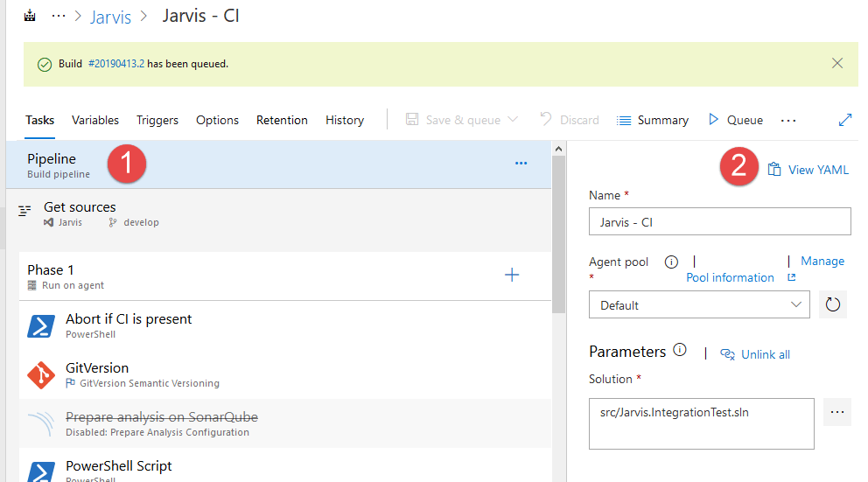Open the Pipeline row ellipsis menu

[x=521, y=164]
